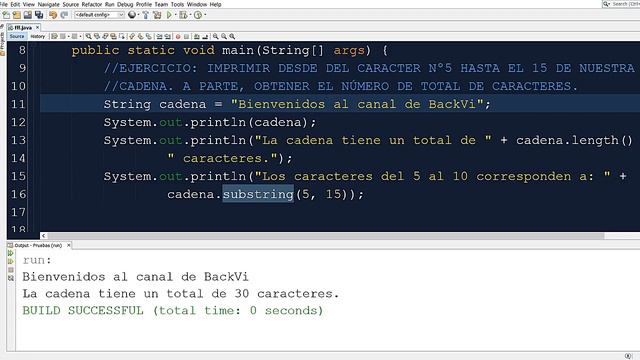Open the Navigate menu
The width and height of the screenshot is (640, 360).
(x=49, y=4)
